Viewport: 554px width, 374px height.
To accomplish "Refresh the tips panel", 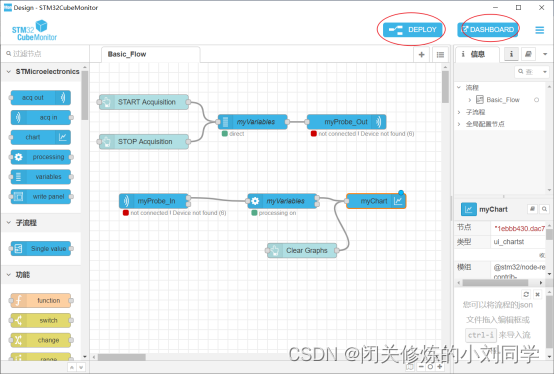I will (526, 294).
